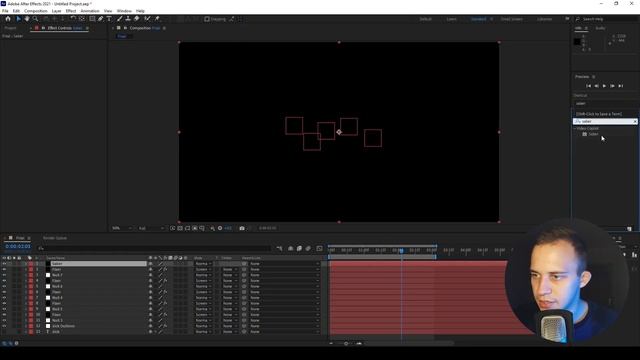
Task: Select the Selection arrow tool
Action: pos(18,19)
